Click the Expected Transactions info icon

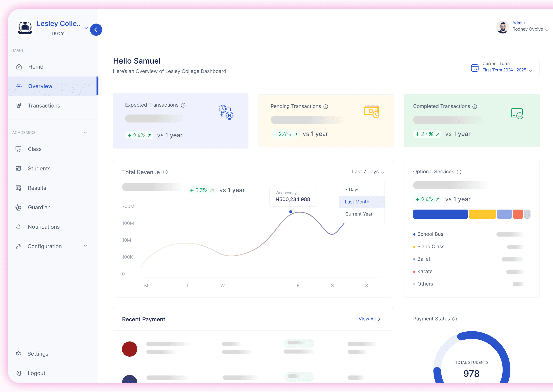(x=184, y=105)
